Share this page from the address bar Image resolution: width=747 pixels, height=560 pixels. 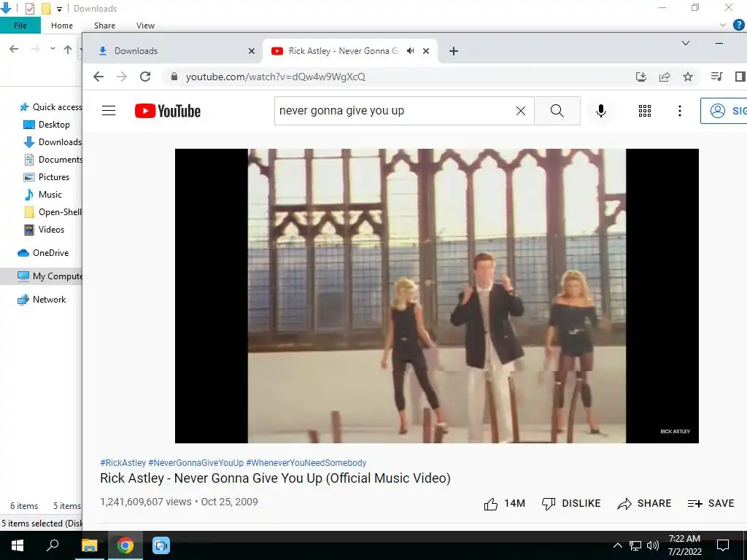(x=665, y=77)
